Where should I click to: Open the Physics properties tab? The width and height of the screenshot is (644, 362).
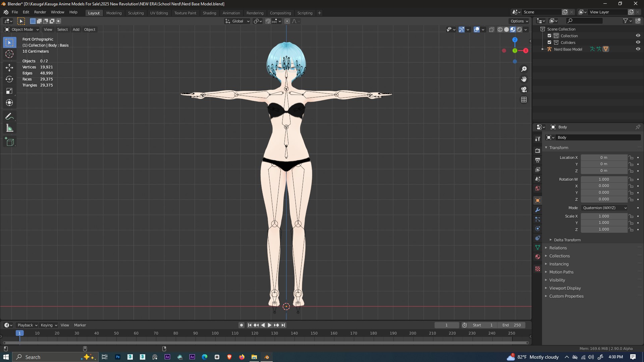pyautogui.click(x=538, y=229)
